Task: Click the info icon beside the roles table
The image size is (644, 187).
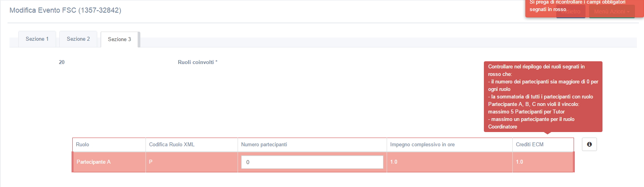Action: [589, 144]
